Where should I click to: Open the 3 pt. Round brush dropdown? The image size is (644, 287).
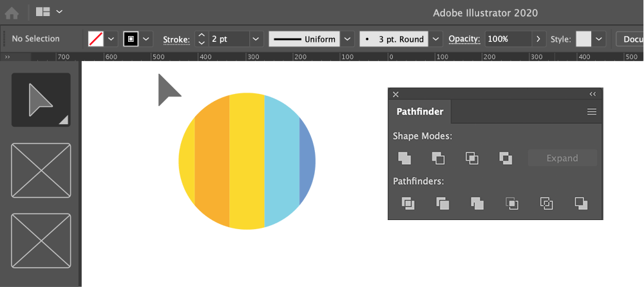[436, 39]
